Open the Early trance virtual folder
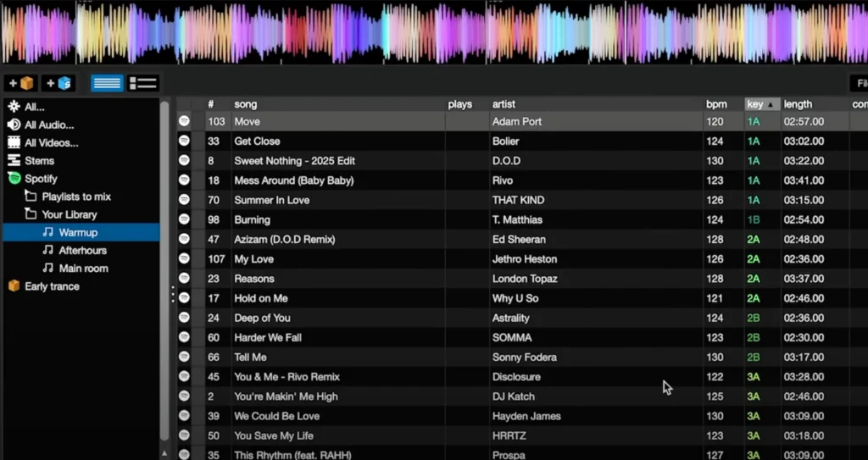Viewport: 868px width, 460px height. pyautogui.click(x=52, y=286)
